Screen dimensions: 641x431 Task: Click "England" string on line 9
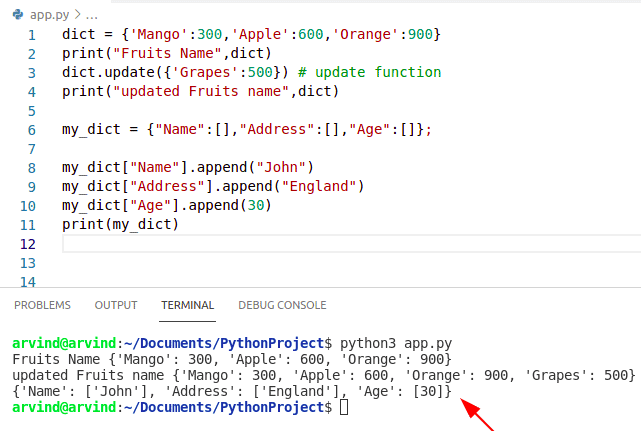point(319,186)
